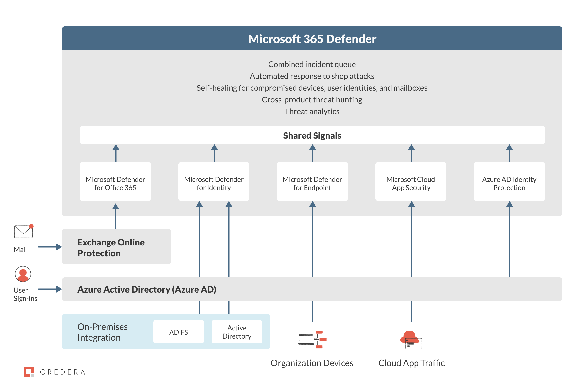
Task: Click the AD FS box
Action: click(x=179, y=332)
